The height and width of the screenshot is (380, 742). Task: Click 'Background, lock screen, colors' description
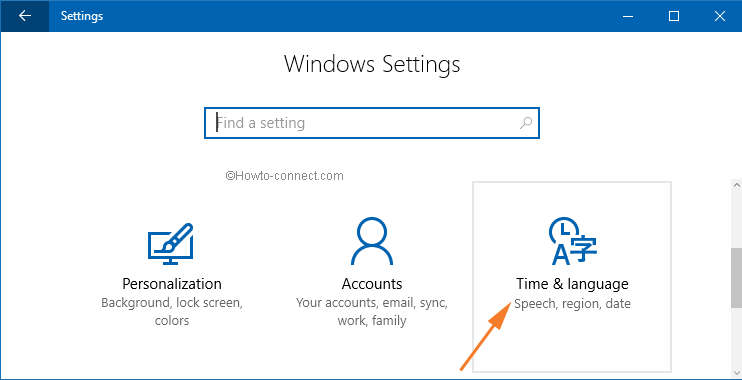tap(172, 312)
